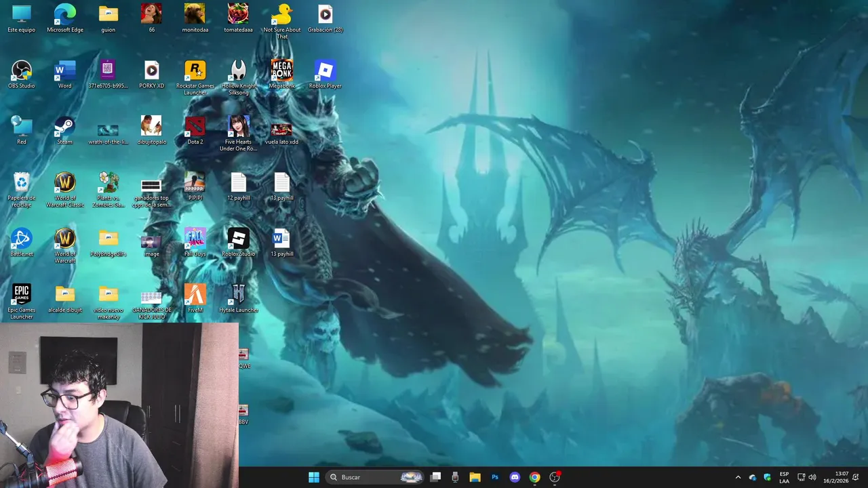
Task: Open File Explorer from the taskbar
Action: [x=475, y=477]
